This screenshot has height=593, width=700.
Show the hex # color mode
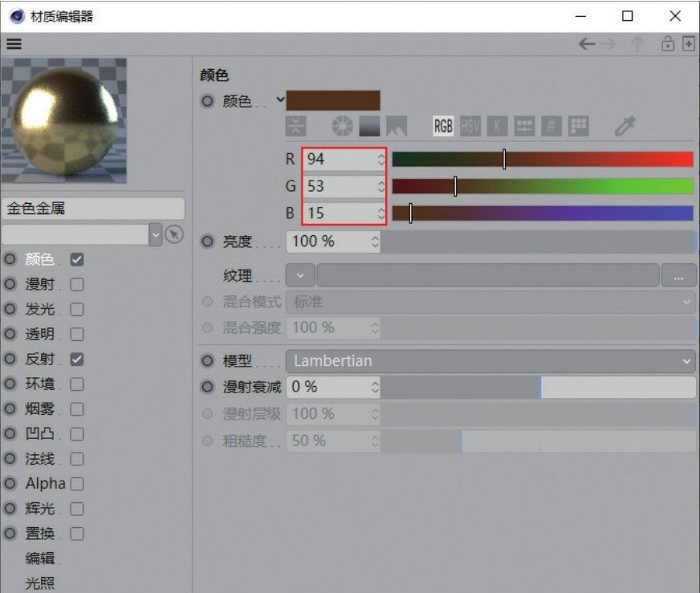[x=551, y=126]
